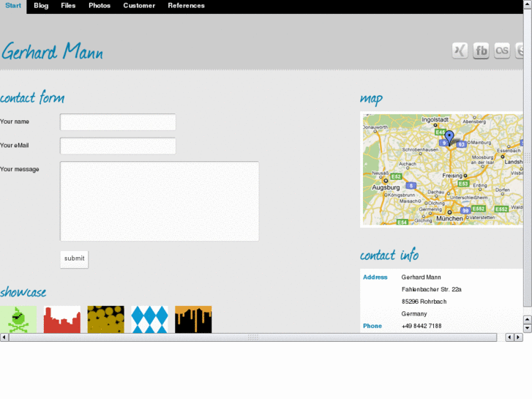Focus the Your eMail input field

tap(118, 146)
